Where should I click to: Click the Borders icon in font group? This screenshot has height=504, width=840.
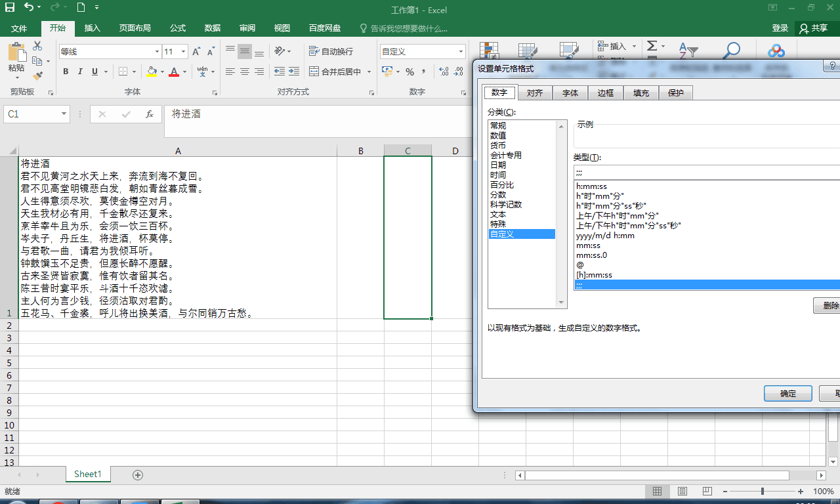[x=123, y=72]
